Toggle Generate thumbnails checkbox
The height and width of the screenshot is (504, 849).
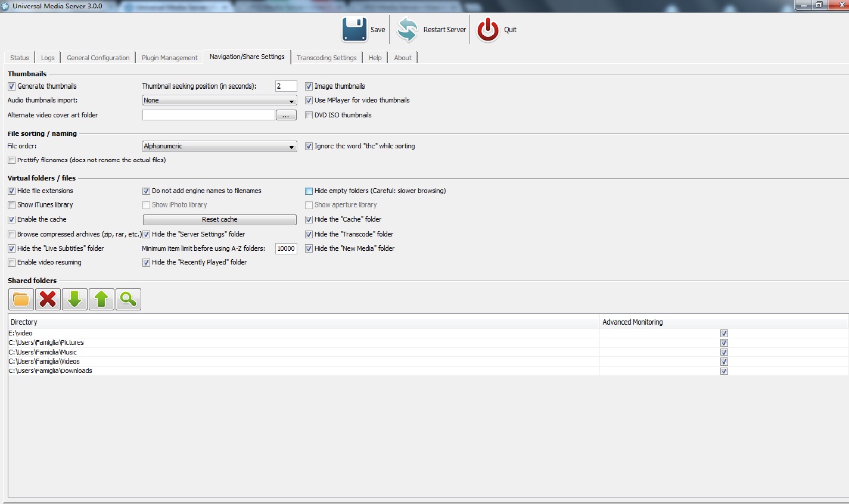coord(11,86)
